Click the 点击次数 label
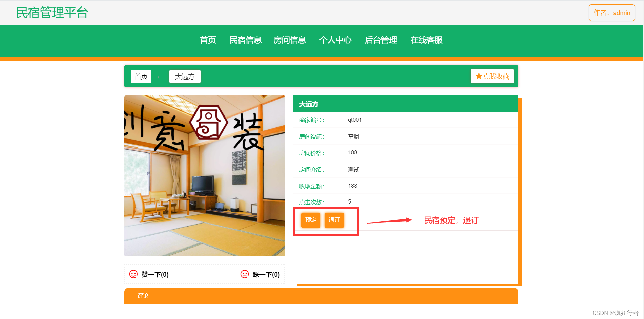 (x=312, y=202)
